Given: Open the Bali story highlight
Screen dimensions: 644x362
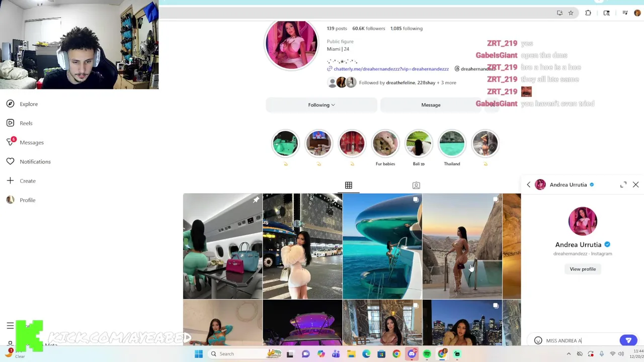Looking at the screenshot, I should coord(419,147).
